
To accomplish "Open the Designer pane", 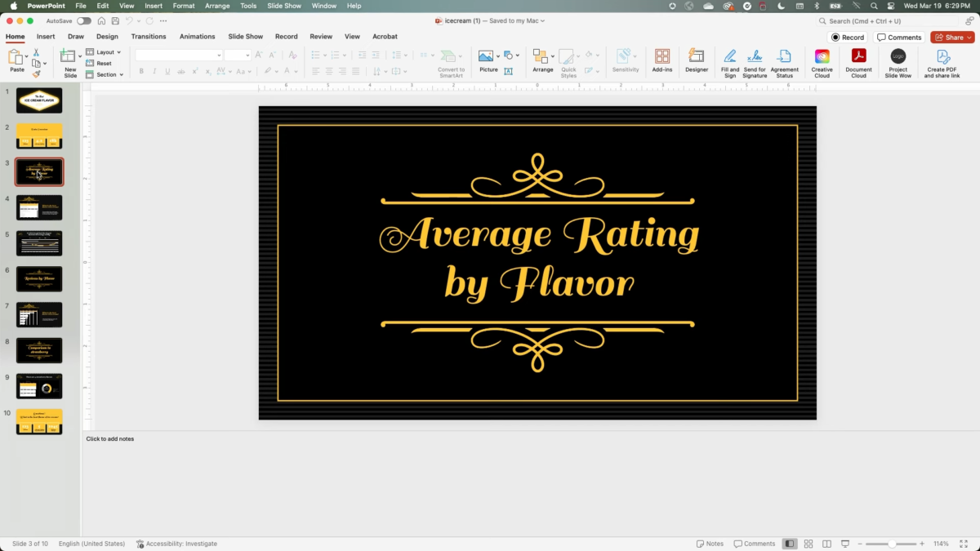I will coord(697,60).
